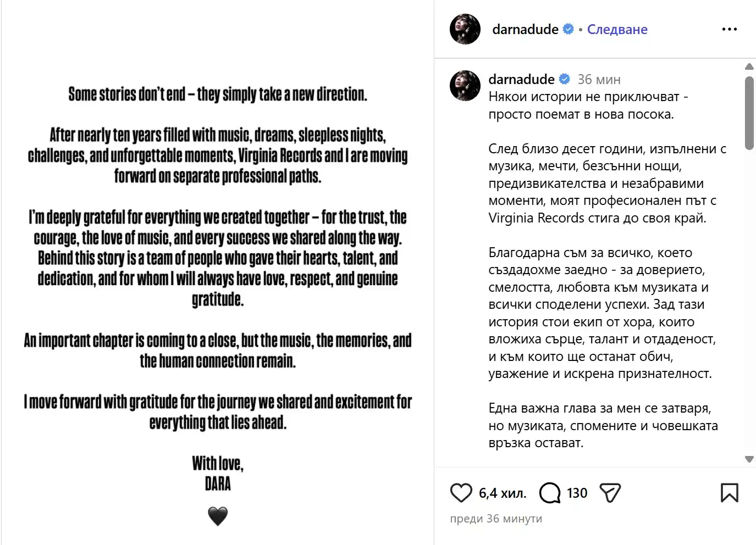Click the verified badge in the header
756x545 pixels.
coord(569,29)
